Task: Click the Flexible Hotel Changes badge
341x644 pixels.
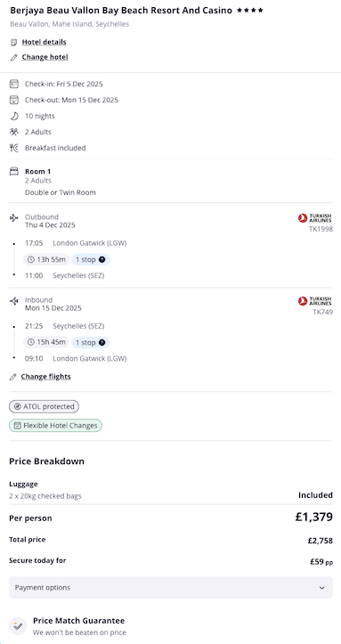Action: [55, 426]
